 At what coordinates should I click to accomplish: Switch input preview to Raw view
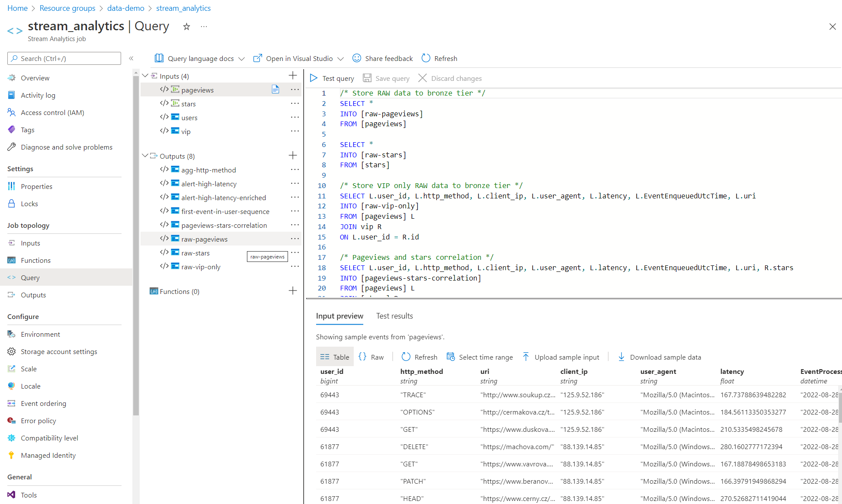pos(371,357)
